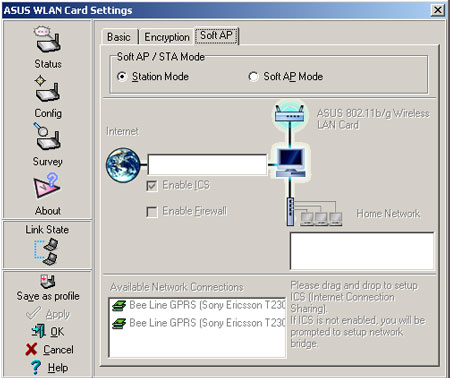Switch to the Encryption tab
This screenshot has height=378, width=450.
pos(167,37)
